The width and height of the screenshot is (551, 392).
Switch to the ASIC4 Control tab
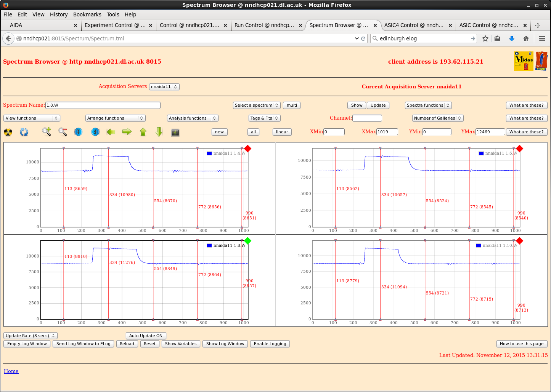(x=418, y=25)
